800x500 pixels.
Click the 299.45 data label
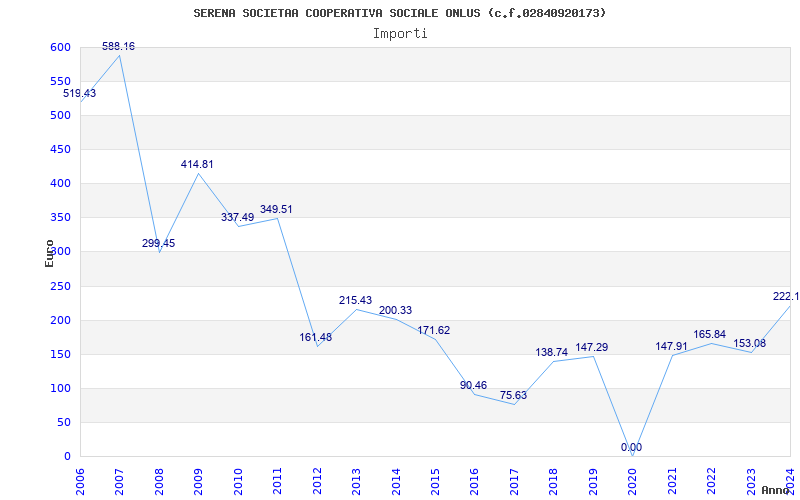(x=158, y=243)
